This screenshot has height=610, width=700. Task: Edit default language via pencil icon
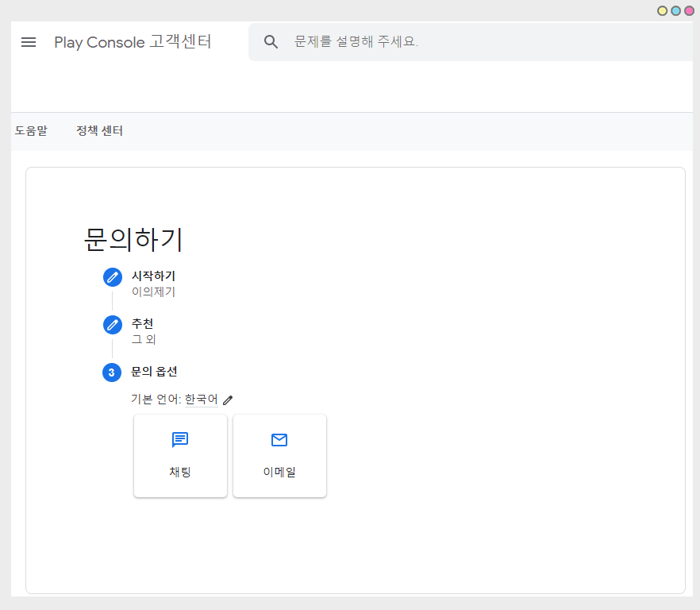pyautogui.click(x=229, y=400)
